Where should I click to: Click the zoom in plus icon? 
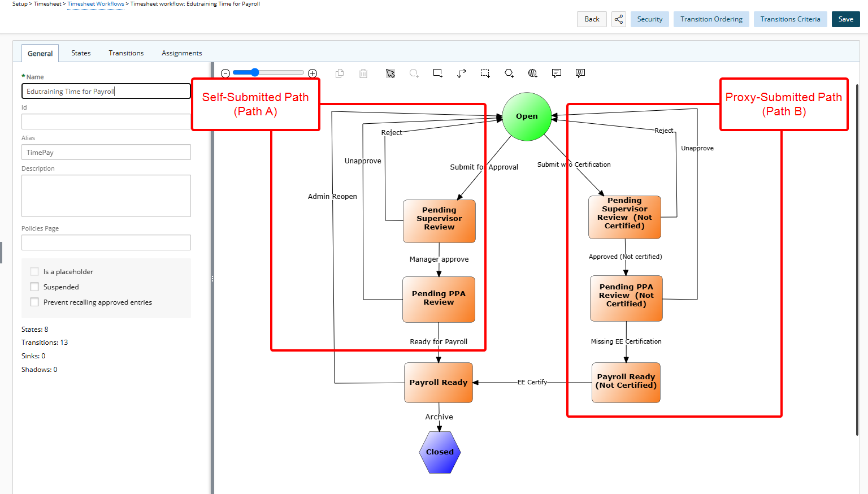click(x=313, y=73)
